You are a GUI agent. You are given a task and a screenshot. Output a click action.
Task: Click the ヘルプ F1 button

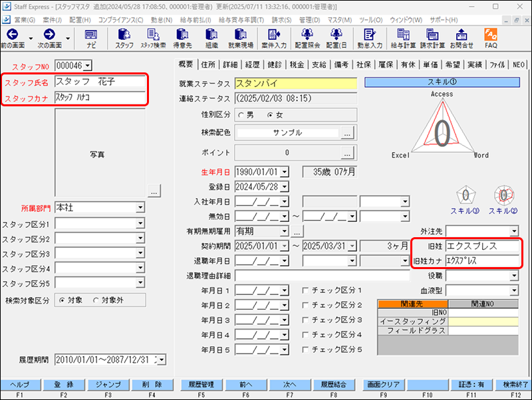tap(20, 385)
